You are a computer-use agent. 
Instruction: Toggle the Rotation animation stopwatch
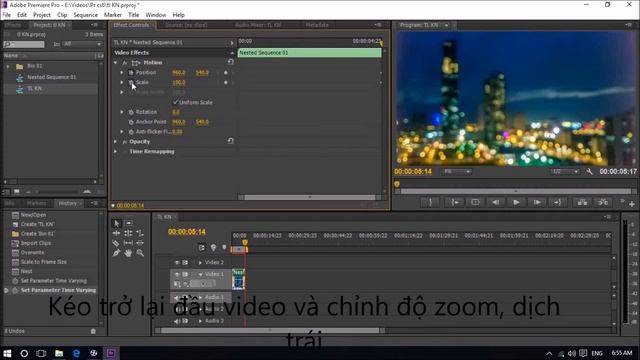tap(131, 112)
